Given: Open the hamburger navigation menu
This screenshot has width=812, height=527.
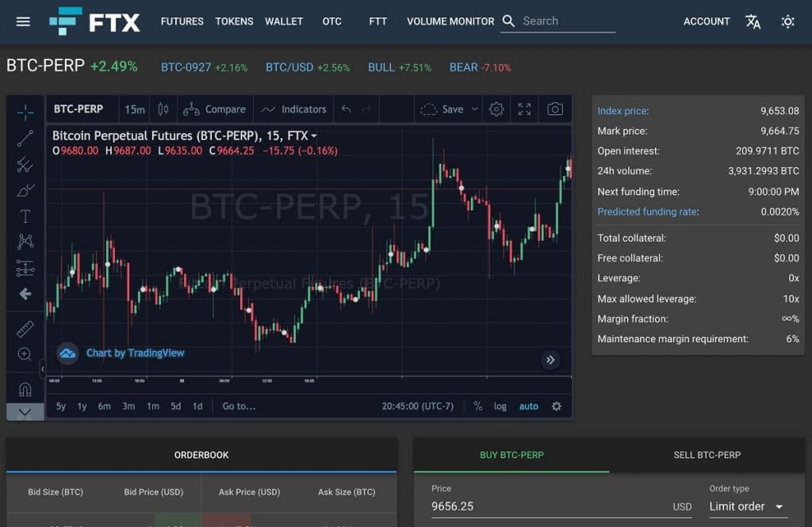Looking at the screenshot, I should point(23,21).
